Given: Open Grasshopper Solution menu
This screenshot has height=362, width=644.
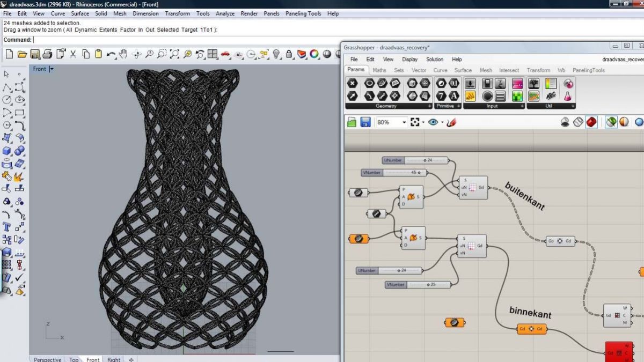Looking at the screenshot, I should [x=435, y=60].
